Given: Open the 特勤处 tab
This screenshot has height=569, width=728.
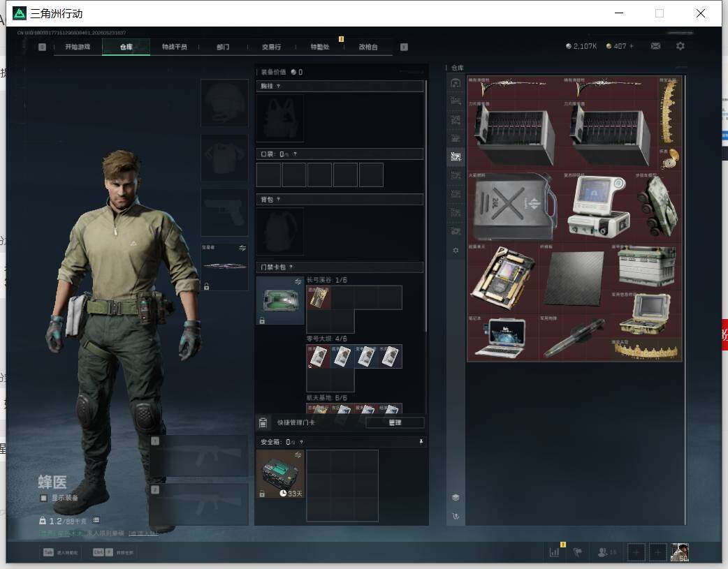Looking at the screenshot, I should (320, 47).
